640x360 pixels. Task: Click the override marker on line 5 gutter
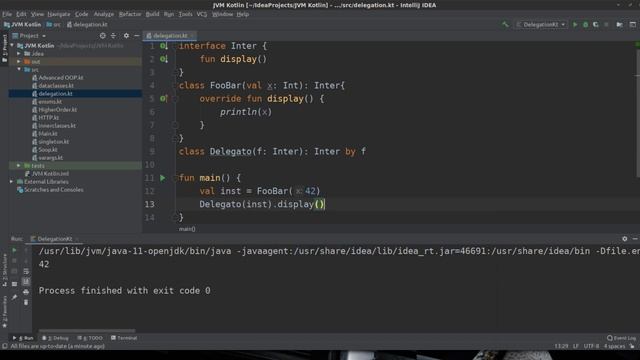click(163, 99)
